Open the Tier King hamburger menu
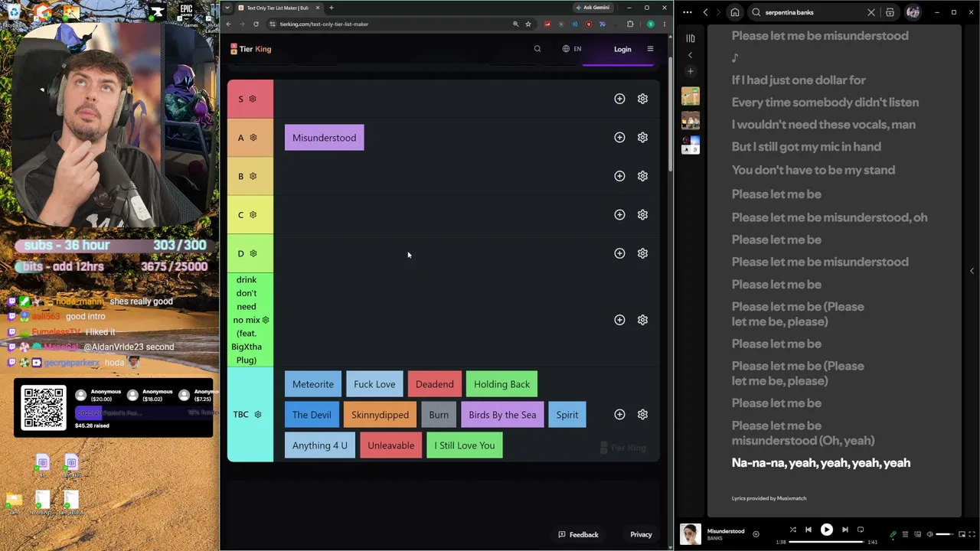Screen dimensions: 980x551 pyautogui.click(x=650, y=49)
